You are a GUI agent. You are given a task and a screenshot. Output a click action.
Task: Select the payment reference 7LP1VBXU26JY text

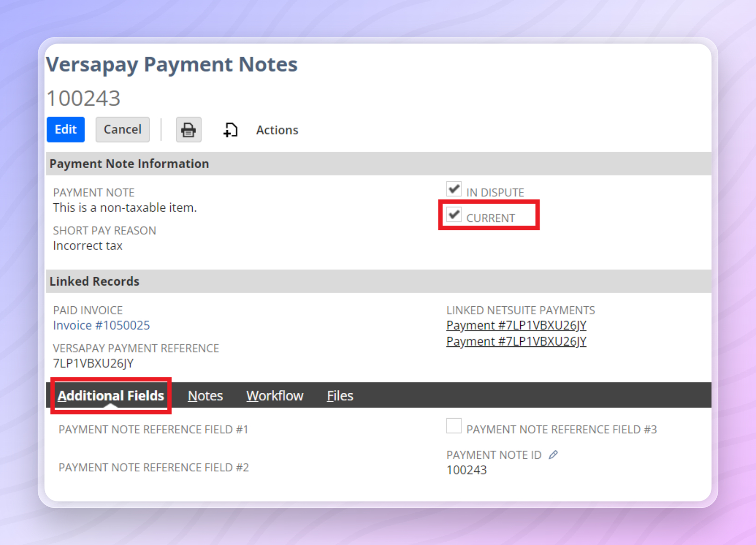tap(93, 363)
